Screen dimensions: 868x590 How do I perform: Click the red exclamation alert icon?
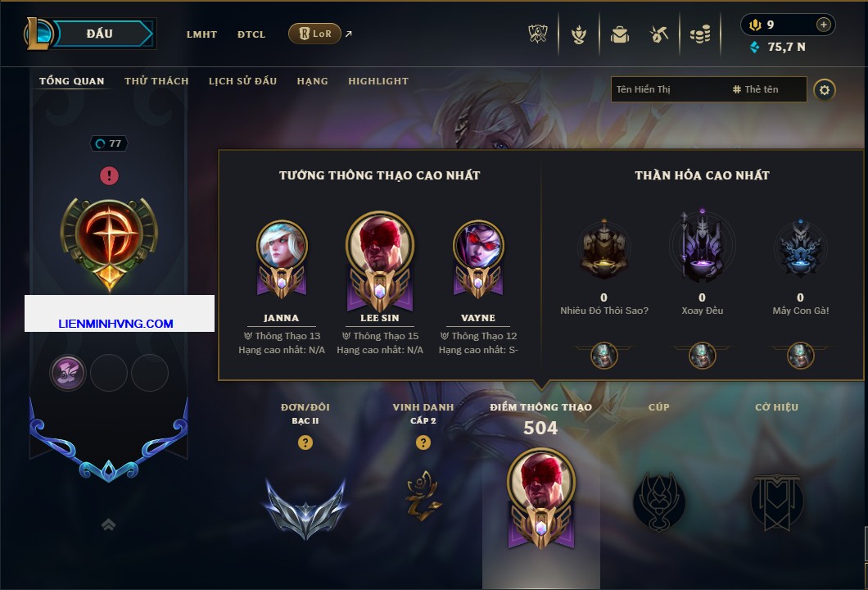click(x=109, y=175)
